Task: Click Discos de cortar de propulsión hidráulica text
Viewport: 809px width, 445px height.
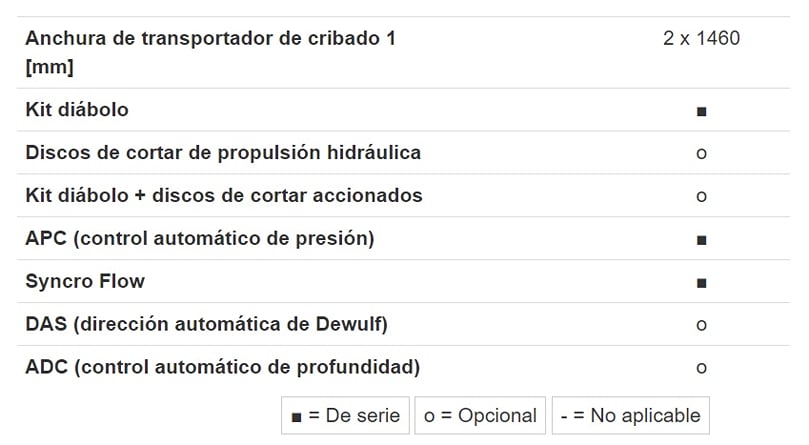Action: pos(223,153)
